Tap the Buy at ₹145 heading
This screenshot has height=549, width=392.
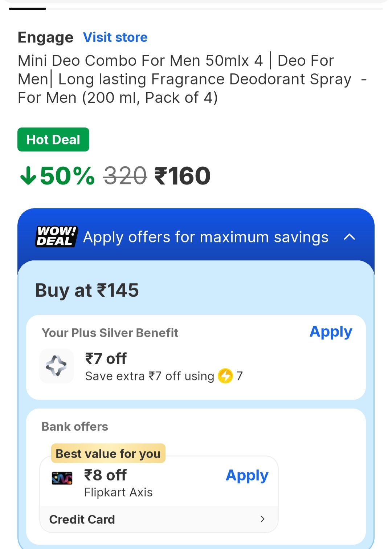point(87,290)
